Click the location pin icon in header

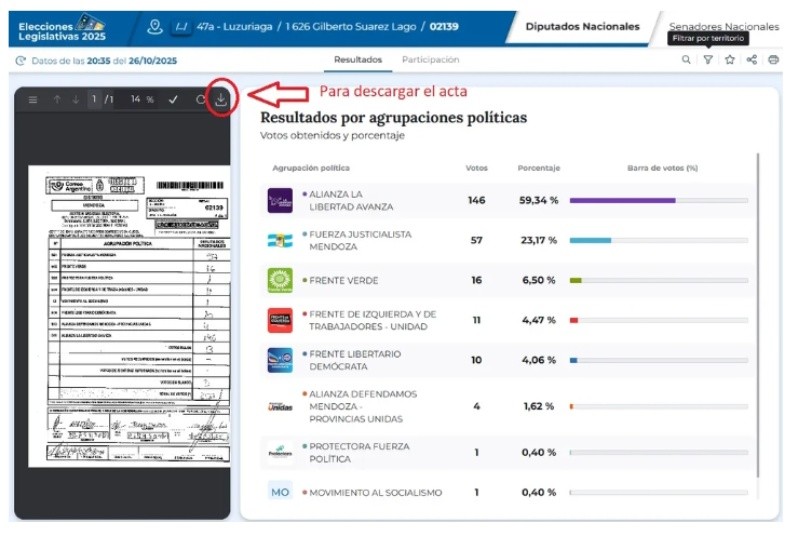coord(154,26)
